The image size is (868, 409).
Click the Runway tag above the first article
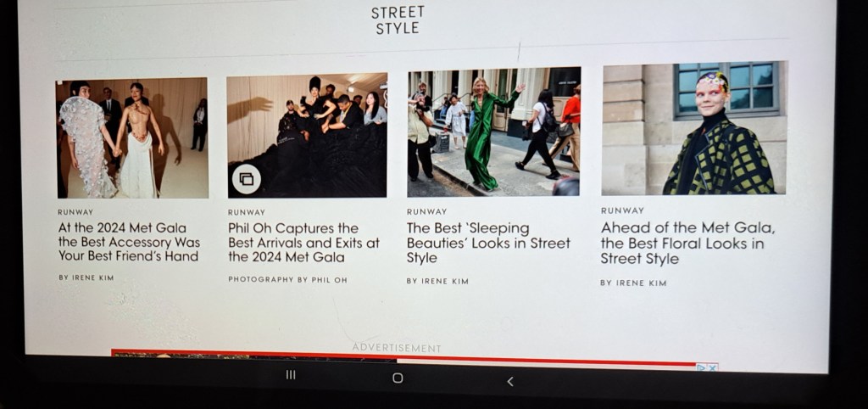tap(75, 212)
